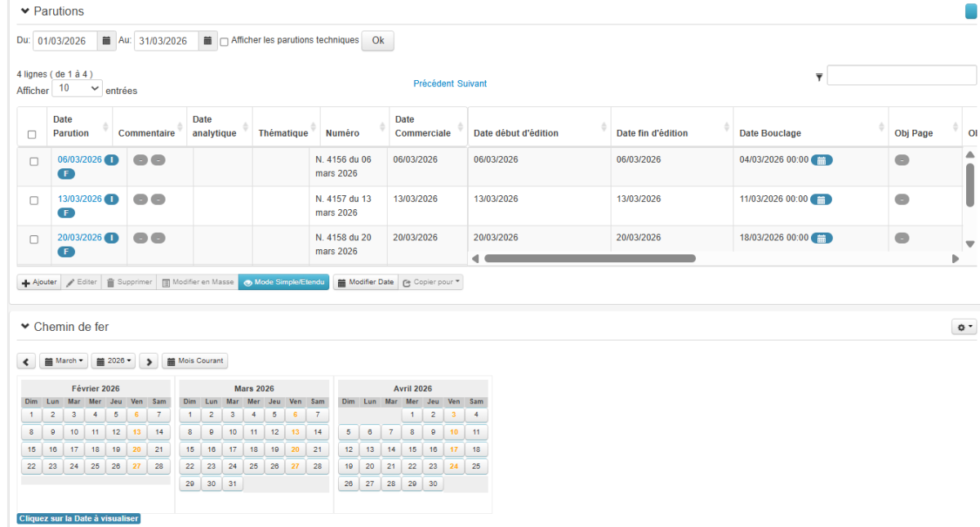This screenshot has width=980, height=527.
Task: Click the filter funnel icon near search box
Action: [819, 77]
